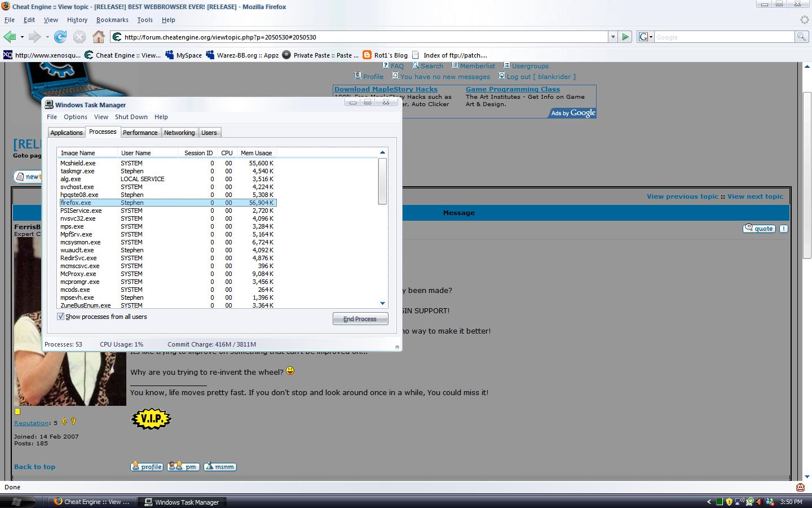Open Warez-BB.org Appz bookmark
Viewport: 812px width, 508px height.
(242, 55)
